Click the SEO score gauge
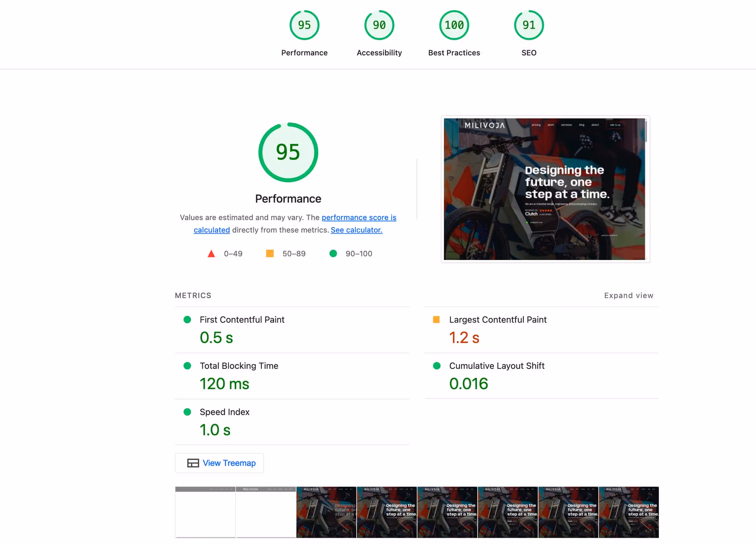Image resolution: width=756 pixels, height=544 pixels. (x=528, y=25)
